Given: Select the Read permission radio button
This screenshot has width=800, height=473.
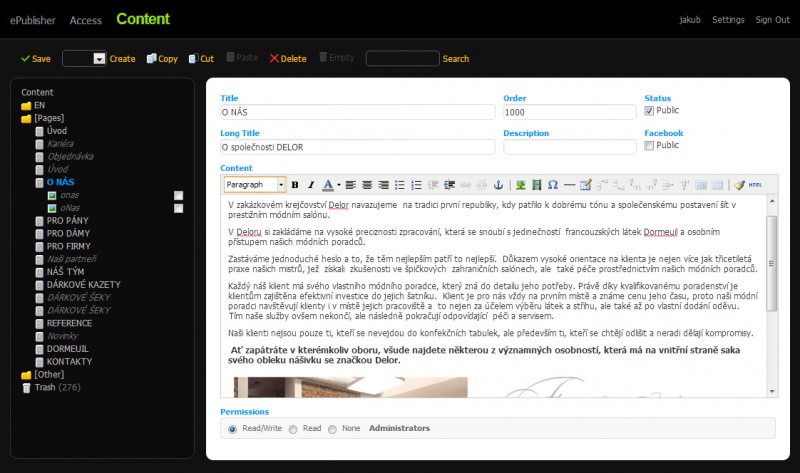Looking at the screenshot, I should click(x=293, y=428).
